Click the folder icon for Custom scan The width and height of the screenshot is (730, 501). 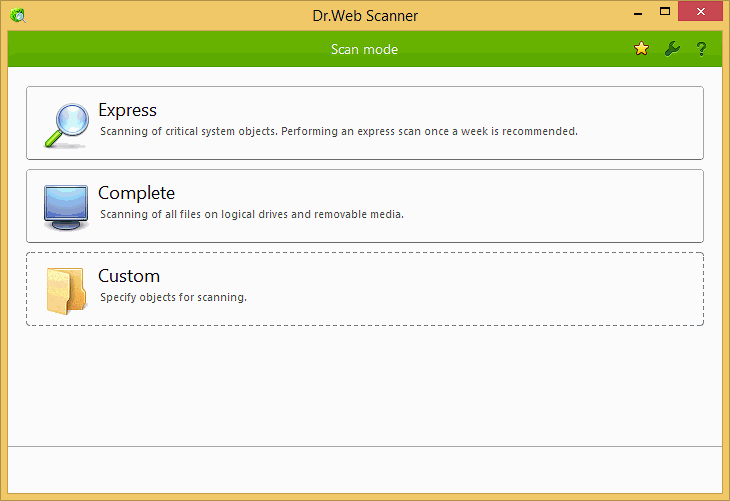point(66,291)
